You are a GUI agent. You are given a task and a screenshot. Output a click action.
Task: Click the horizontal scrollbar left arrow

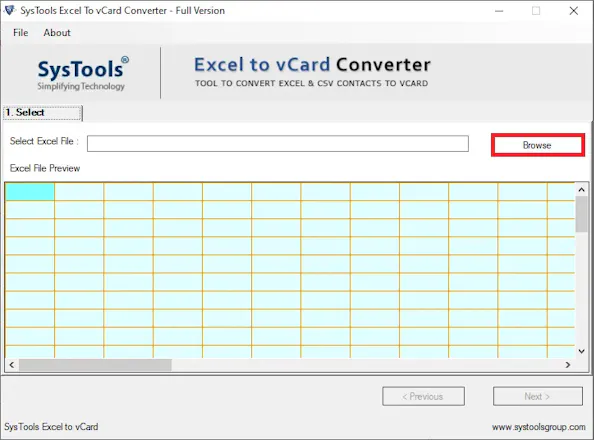pos(12,365)
